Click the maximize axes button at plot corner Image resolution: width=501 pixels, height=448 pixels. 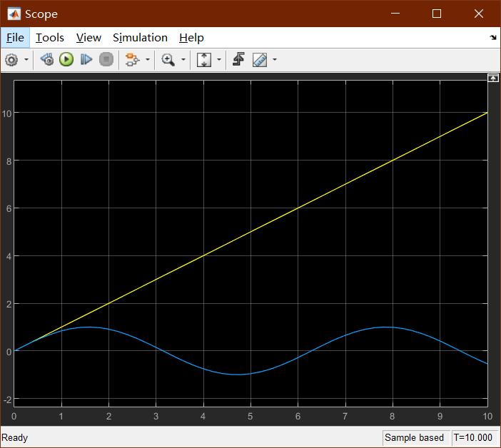492,78
